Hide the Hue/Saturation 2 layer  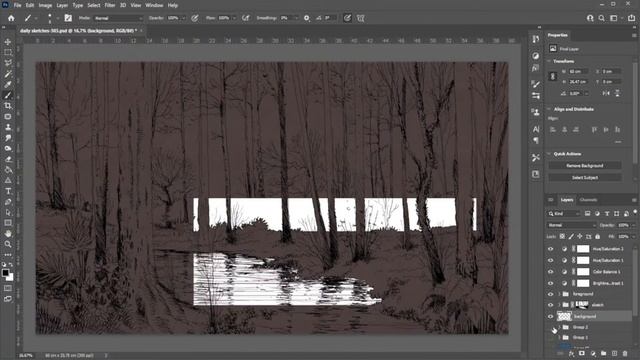[550, 249]
